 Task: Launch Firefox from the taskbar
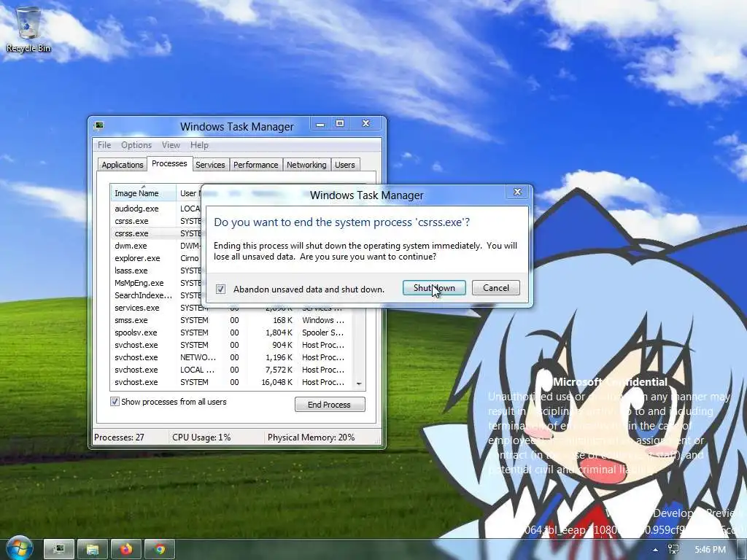[126, 550]
